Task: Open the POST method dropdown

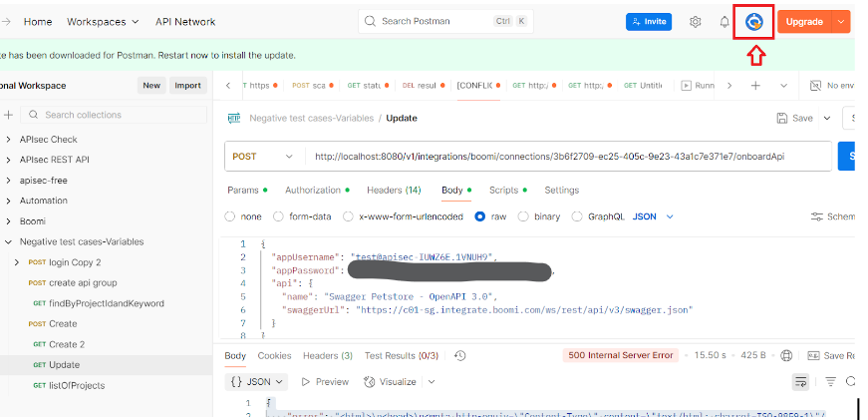Action: [x=264, y=157]
